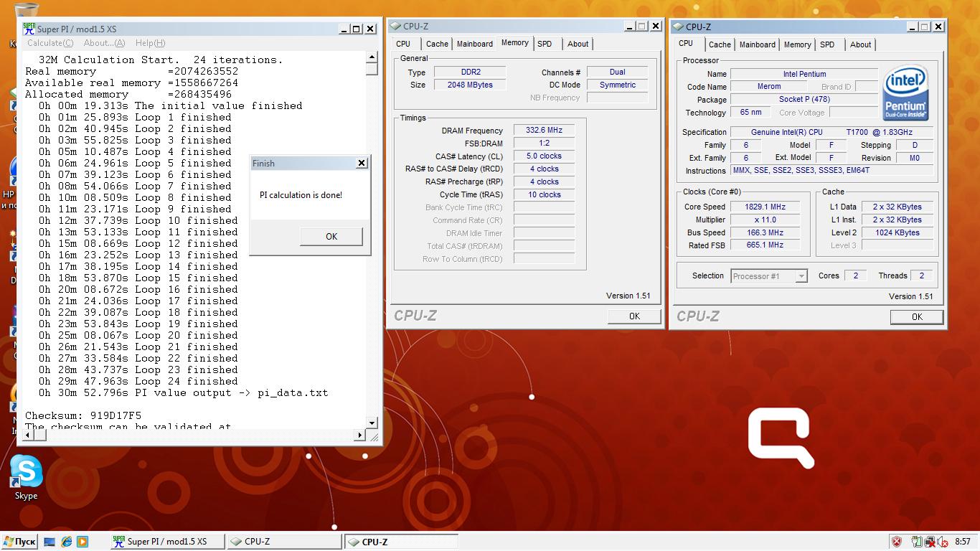Launch Internet Explorer from quick launch

point(66,542)
